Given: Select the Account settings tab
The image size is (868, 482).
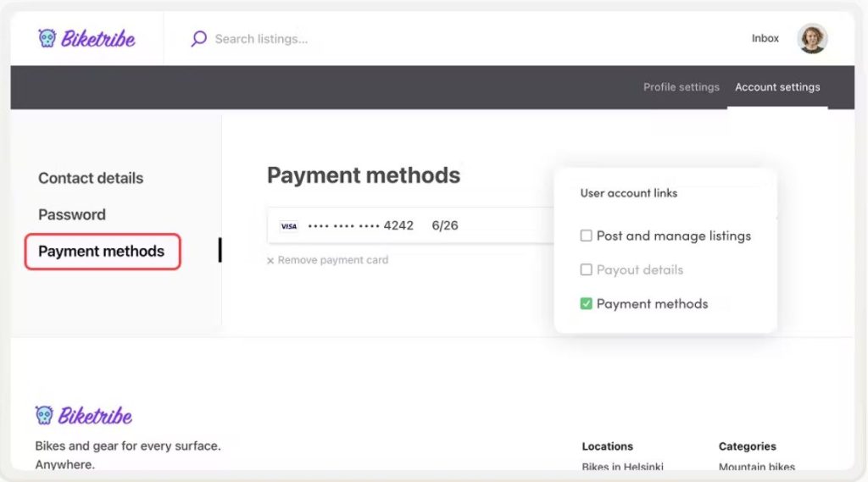Looking at the screenshot, I should (x=777, y=87).
